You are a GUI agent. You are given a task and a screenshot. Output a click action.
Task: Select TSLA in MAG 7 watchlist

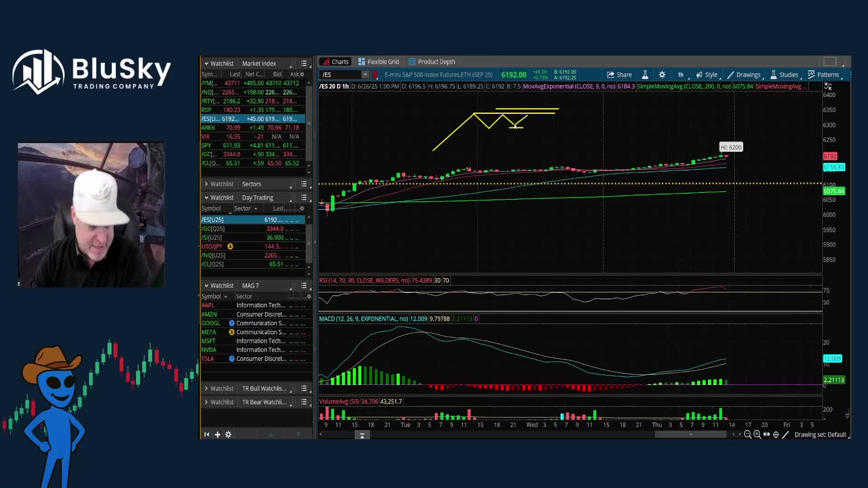(208, 359)
